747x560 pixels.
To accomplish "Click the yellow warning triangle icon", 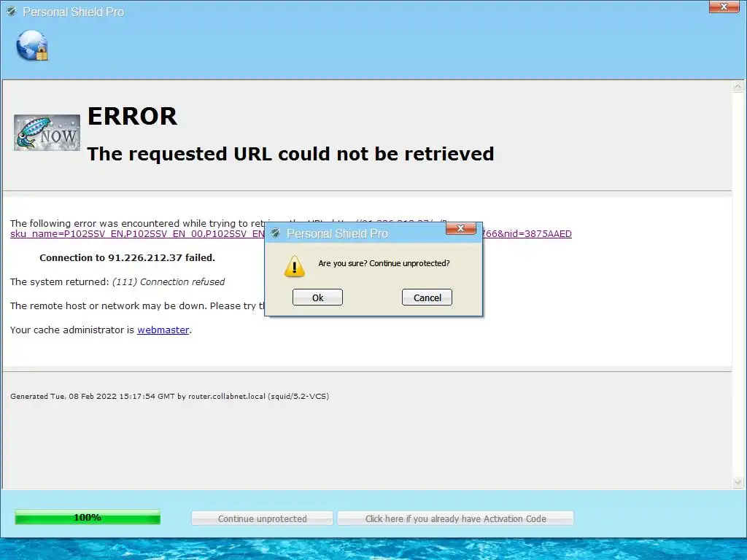I will click(295, 266).
